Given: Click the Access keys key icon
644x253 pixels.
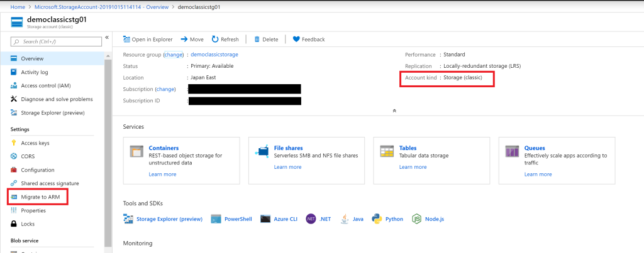Looking at the screenshot, I should tap(14, 143).
